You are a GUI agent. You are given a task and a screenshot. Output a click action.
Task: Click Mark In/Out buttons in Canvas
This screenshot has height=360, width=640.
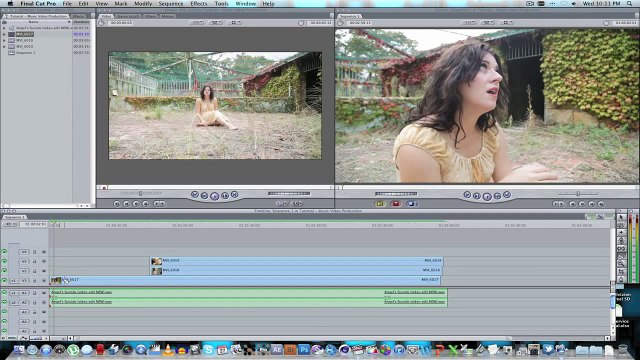[x=558, y=203]
